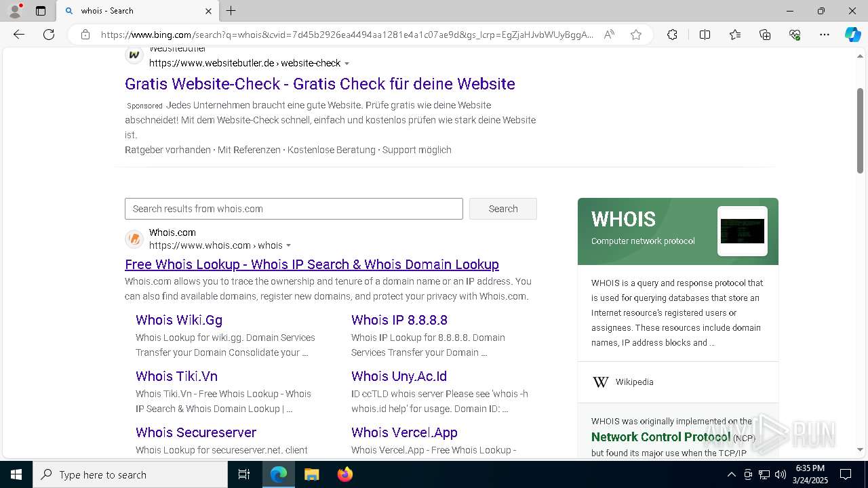Viewport: 868px width, 488px height.
Task: Click the taskbar search box
Action: pyautogui.click(x=130, y=474)
